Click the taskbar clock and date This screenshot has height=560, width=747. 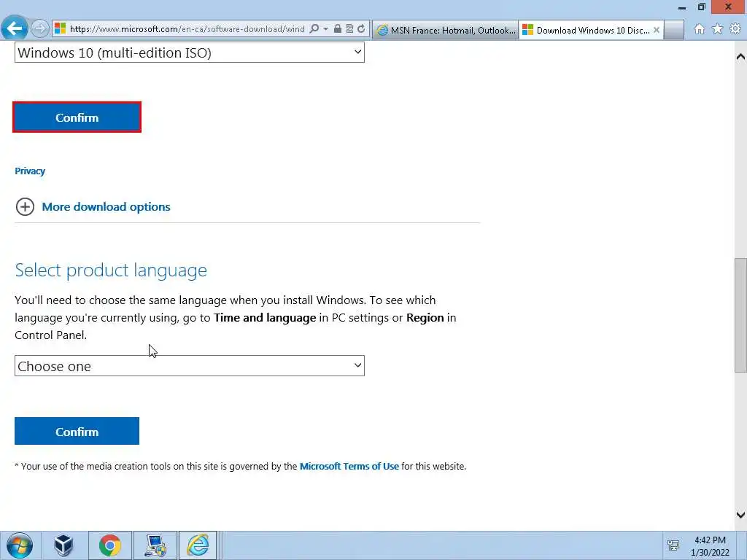(x=710, y=545)
